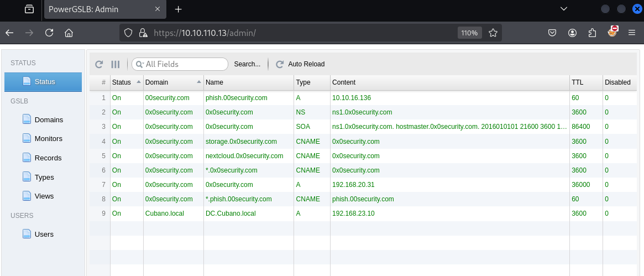
Task: Open a new browser tab
Action: tap(178, 9)
